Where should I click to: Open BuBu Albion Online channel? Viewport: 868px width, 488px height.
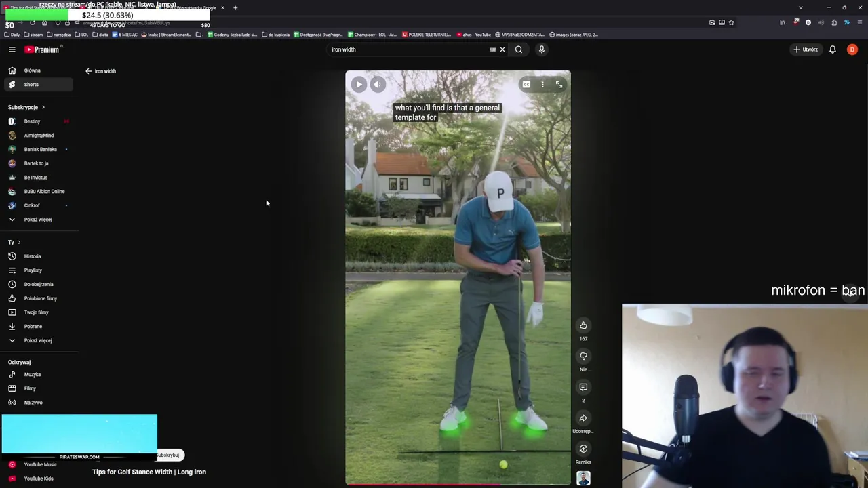click(x=38, y=191)
